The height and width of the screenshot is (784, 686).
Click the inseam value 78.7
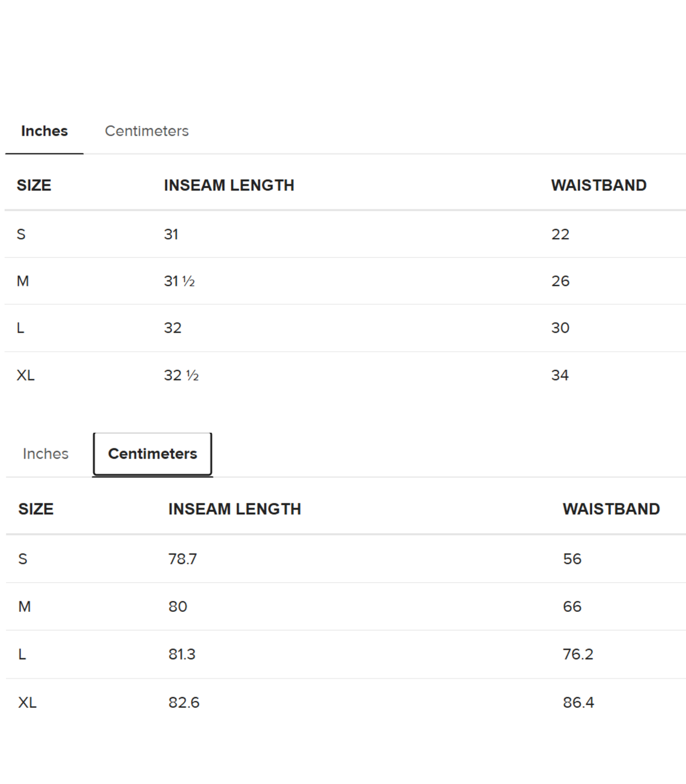pyautogui.click(x=182, y=559)
